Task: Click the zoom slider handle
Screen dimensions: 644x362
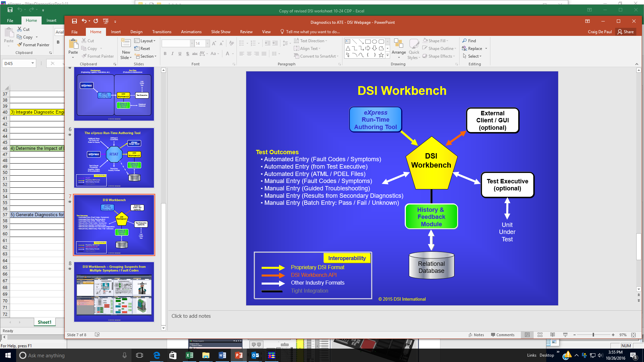Action: pyautogui.click(x=593, y=335)
